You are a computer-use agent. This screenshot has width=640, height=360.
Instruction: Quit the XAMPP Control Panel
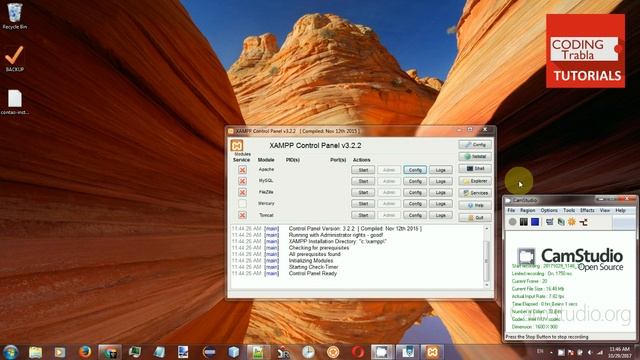click(475, 218)
